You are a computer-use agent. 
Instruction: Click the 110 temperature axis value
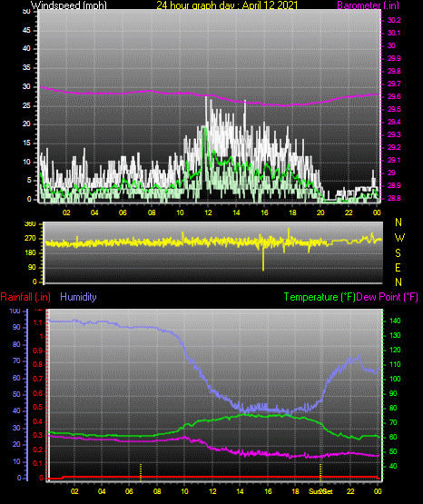tap(395, 364)
